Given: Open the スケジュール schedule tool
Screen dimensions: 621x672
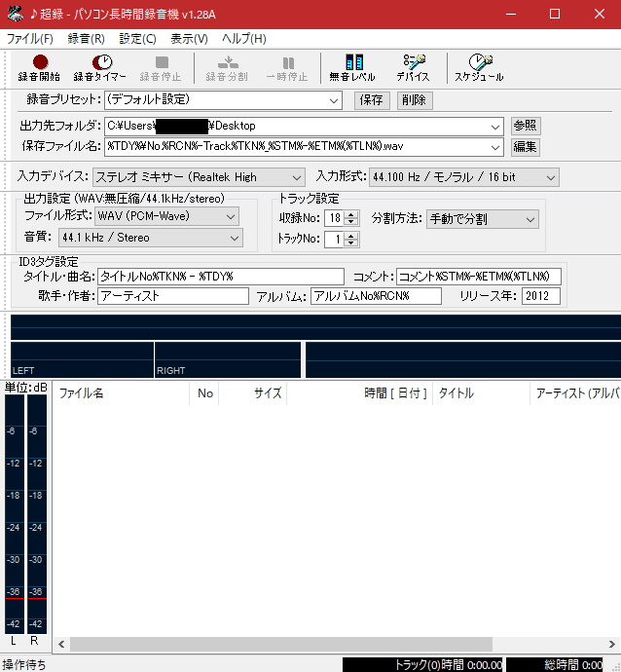Looking at the screenshot, I should click(x=479, y=68).
